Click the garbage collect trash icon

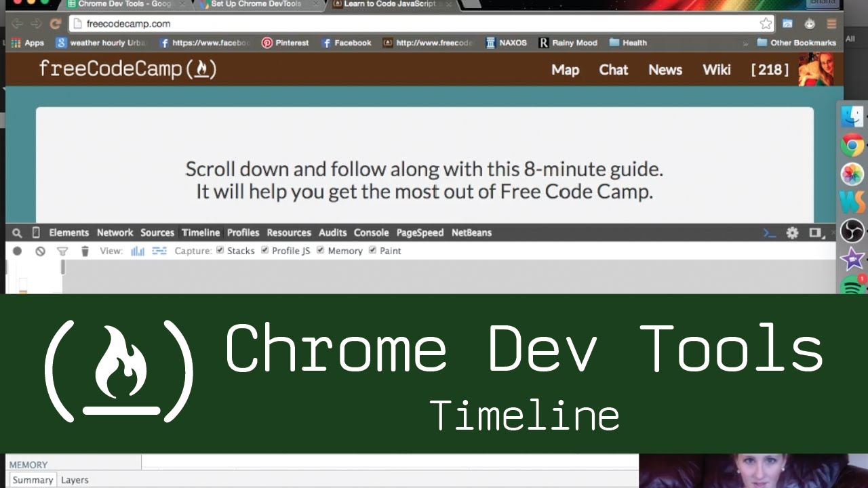click(x=85, y=251)
